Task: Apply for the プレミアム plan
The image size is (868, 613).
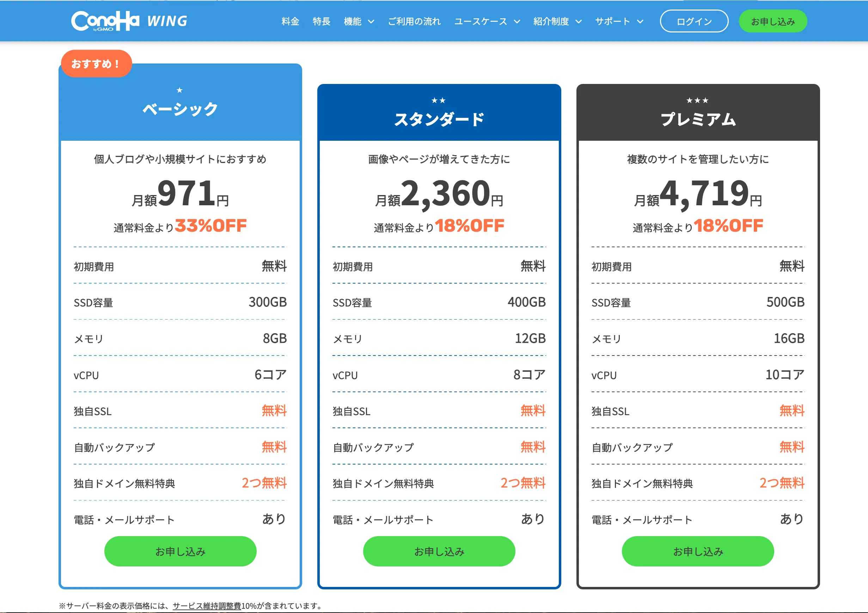Action: (698, 551)
